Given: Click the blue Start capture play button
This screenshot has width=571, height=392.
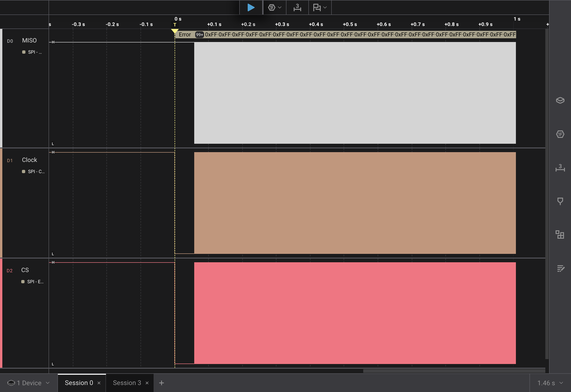Looking at the screenshot, I should click(251, 7).
